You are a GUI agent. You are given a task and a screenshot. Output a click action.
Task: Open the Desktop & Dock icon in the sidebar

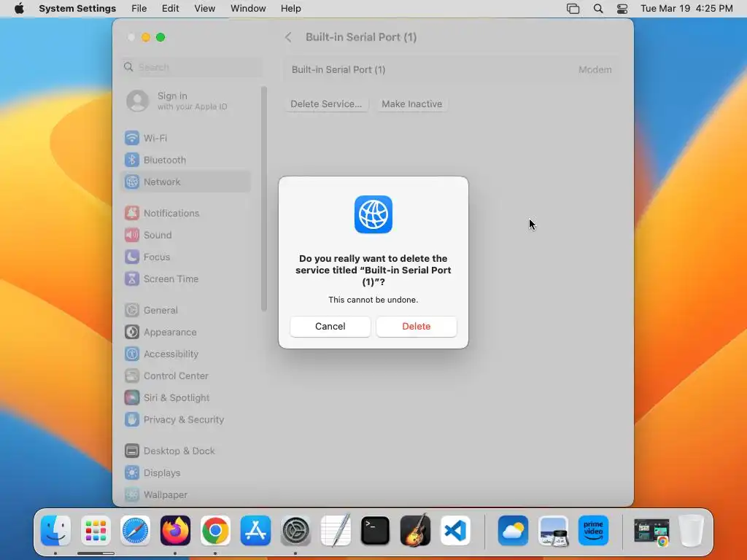[x=132, y=451]
